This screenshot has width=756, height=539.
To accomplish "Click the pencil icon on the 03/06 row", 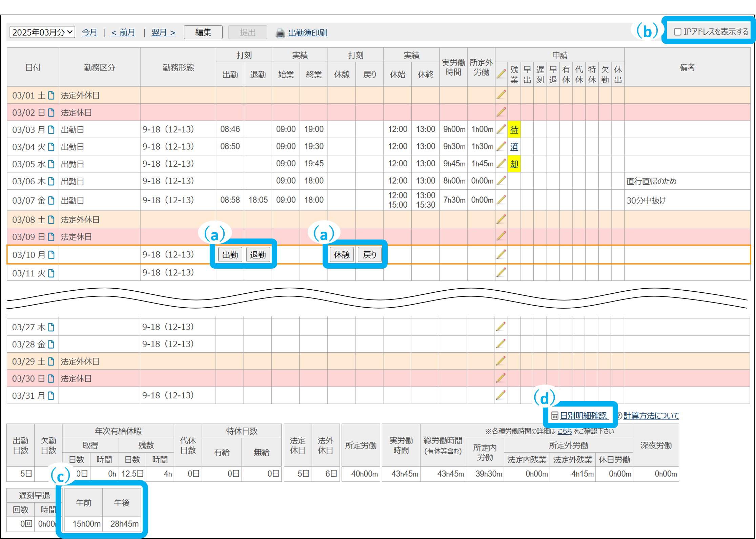I will coord(501,181).
